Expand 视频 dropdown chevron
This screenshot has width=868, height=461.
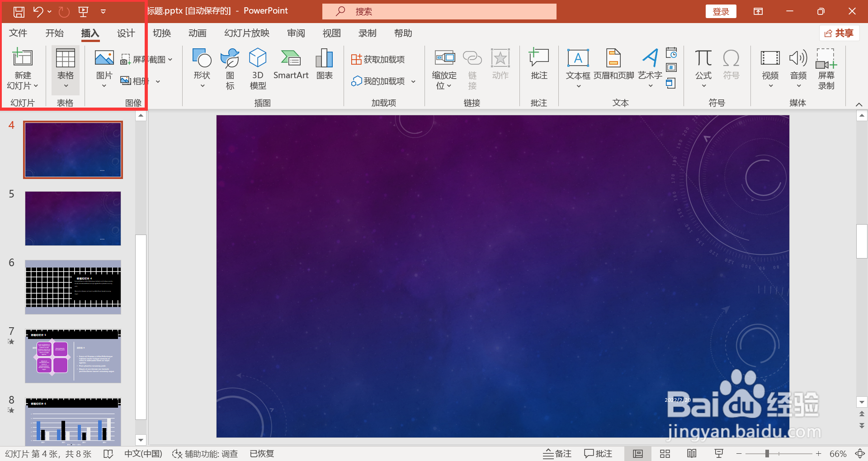(x=770, y=86)
